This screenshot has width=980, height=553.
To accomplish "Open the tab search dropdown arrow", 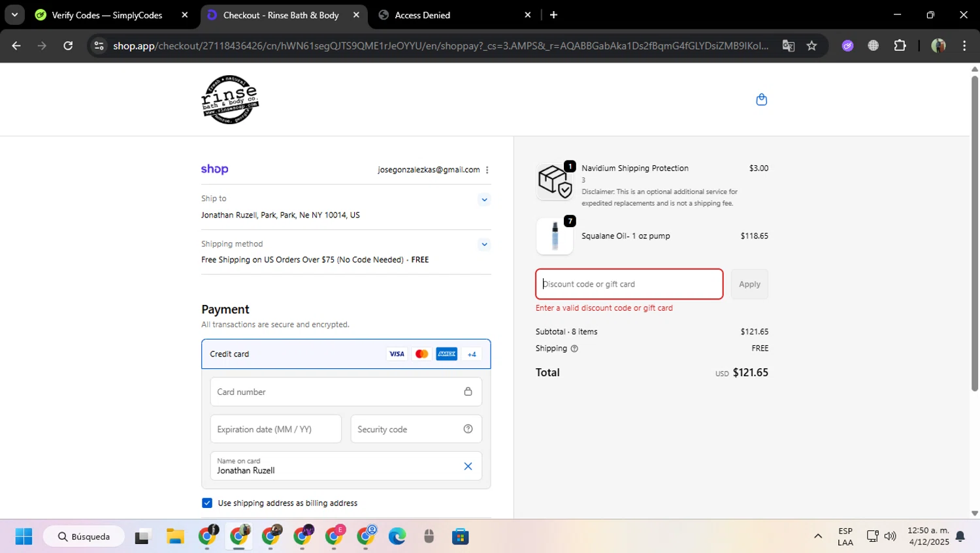I will tap(14, 14).
